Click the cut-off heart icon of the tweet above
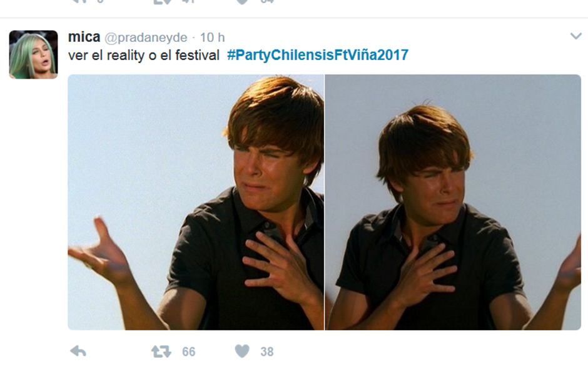Viewport: 588px width, 369px height. [242, 2]
